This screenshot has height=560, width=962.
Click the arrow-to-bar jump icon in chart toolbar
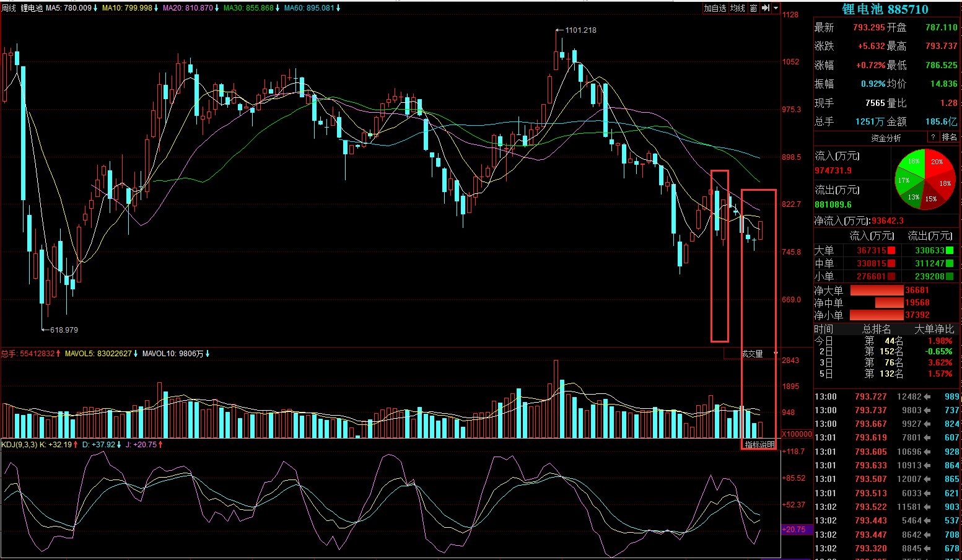(x=766, y=8)
